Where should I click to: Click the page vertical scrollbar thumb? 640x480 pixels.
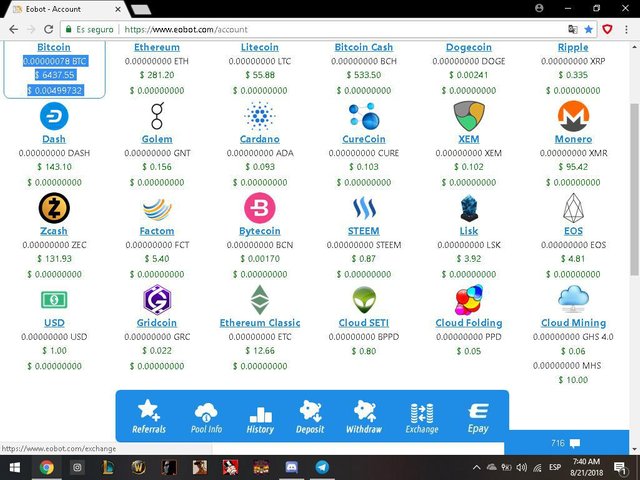coord(634,190)
